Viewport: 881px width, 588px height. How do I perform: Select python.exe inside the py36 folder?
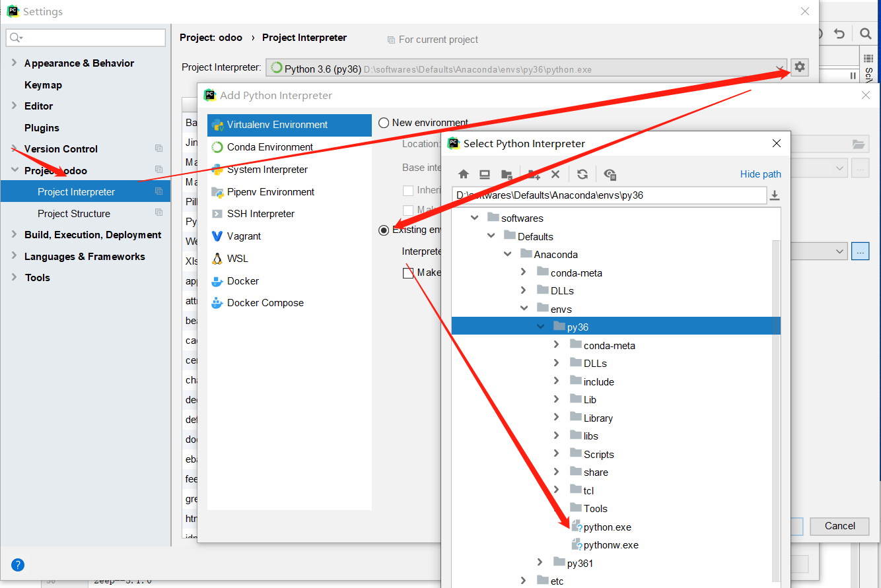[x=608, y=527]
